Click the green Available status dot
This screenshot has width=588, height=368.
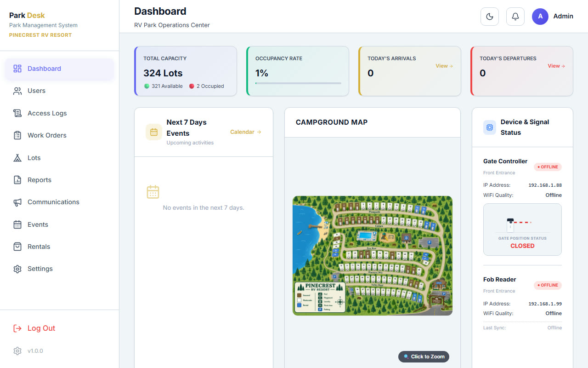[147, 86]
